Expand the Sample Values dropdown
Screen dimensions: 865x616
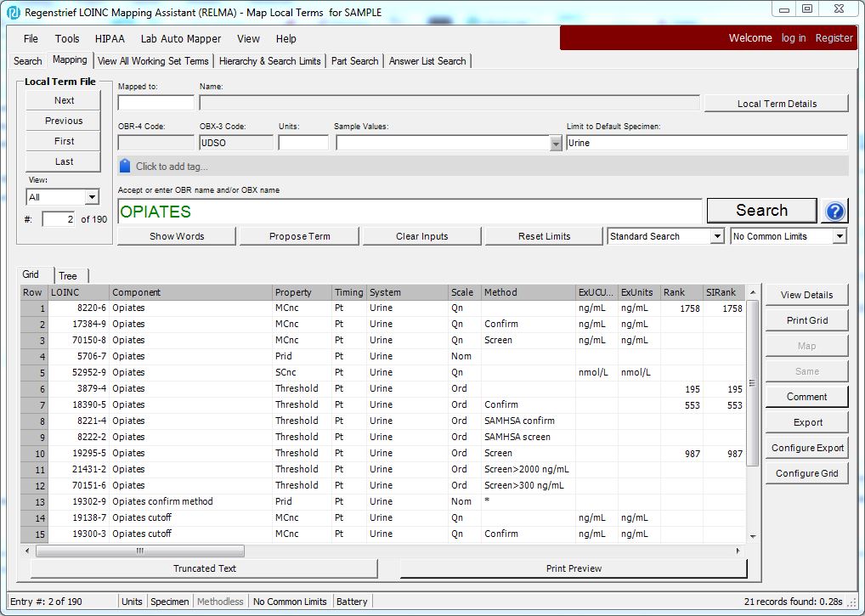[x=556, y=144]
